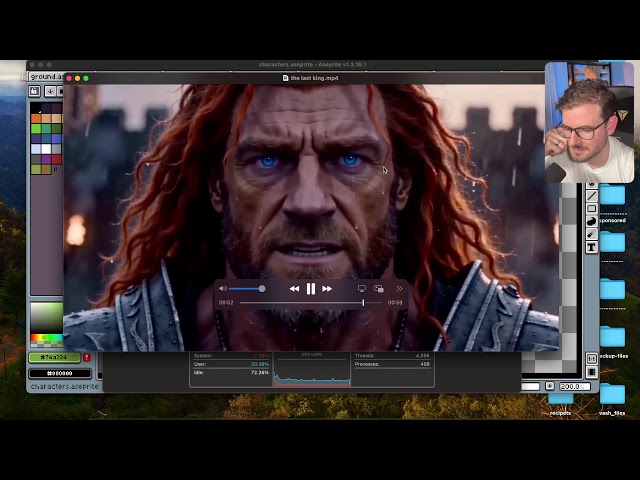Select the Blur tool in Aseprite toolbar

(592, 234)
